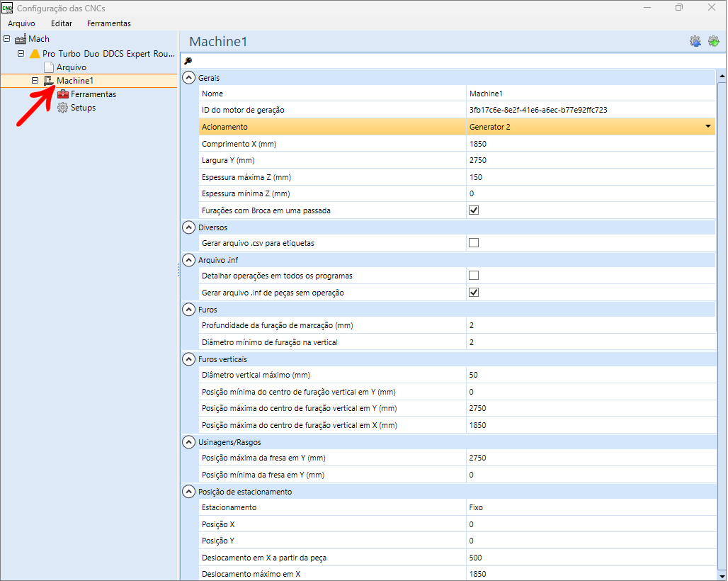Select the Pro Turbo Duo DDCS Expert tree item
728x581 pixels.
108,53
